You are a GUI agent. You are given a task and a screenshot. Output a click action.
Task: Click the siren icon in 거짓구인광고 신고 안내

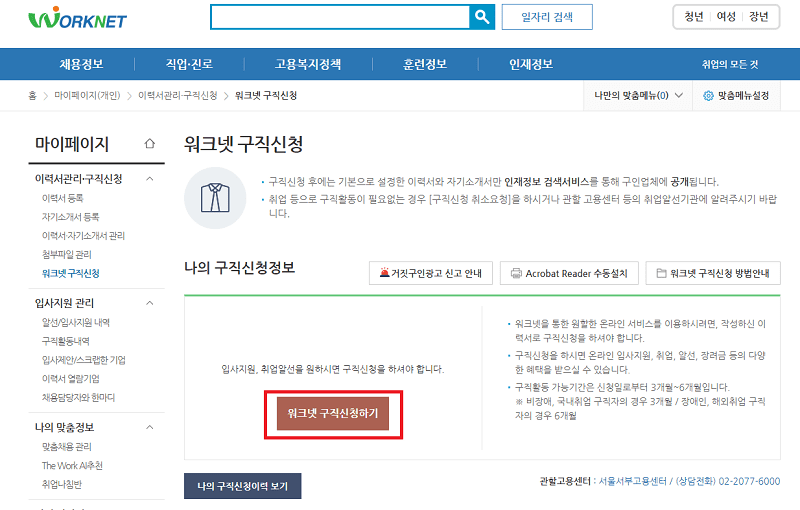384,273
